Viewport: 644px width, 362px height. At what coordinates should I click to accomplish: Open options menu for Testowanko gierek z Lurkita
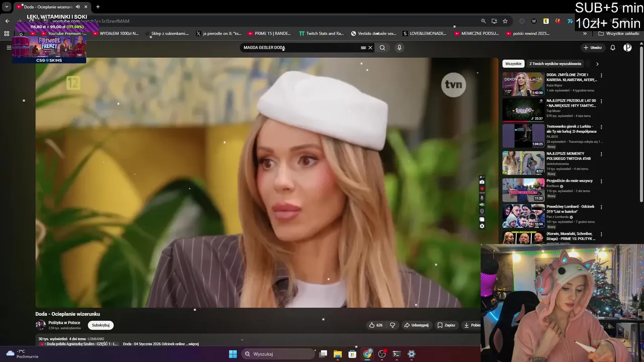click(601, 127)
